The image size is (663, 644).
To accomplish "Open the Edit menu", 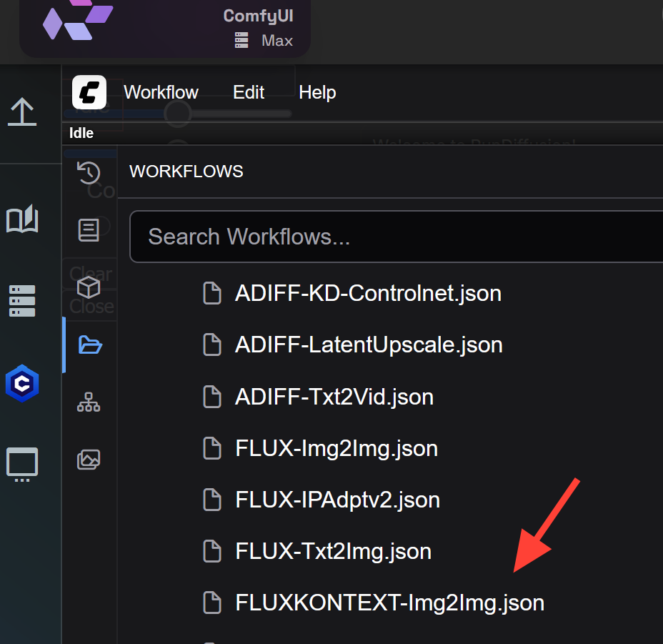I will (x=249, y=92).
